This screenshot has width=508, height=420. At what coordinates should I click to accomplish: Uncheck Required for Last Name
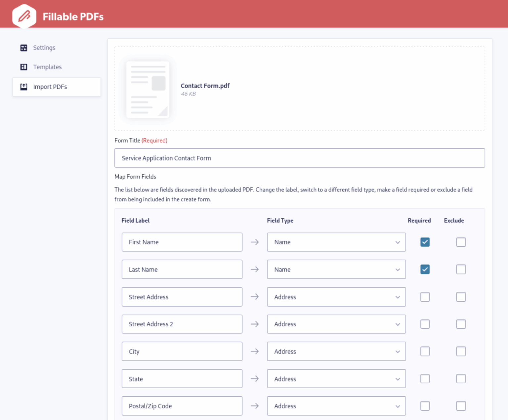(x=425, y=269)
